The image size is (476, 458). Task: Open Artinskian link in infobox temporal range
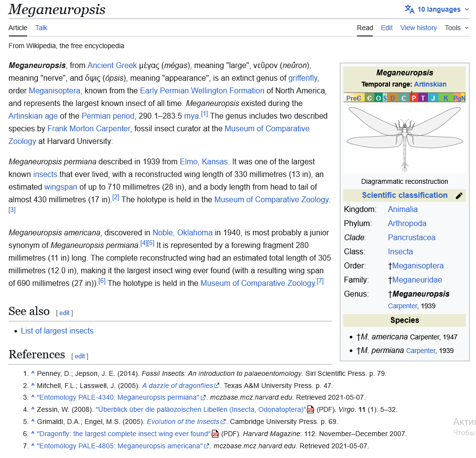430,85
